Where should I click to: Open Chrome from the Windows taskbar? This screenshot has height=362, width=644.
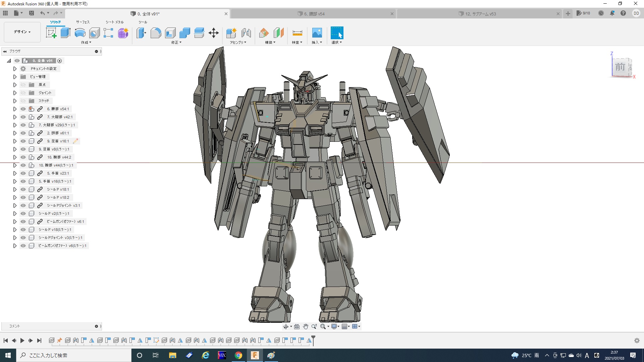click(238, 355)
